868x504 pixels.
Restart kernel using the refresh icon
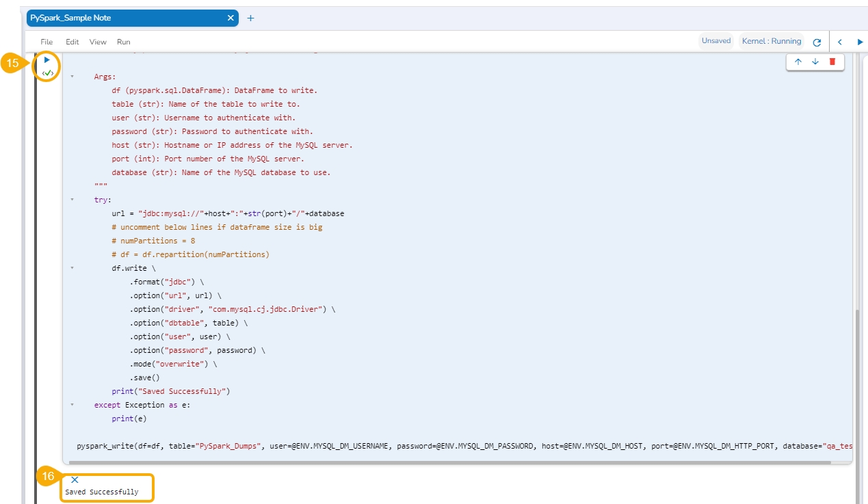click(817, 42)
